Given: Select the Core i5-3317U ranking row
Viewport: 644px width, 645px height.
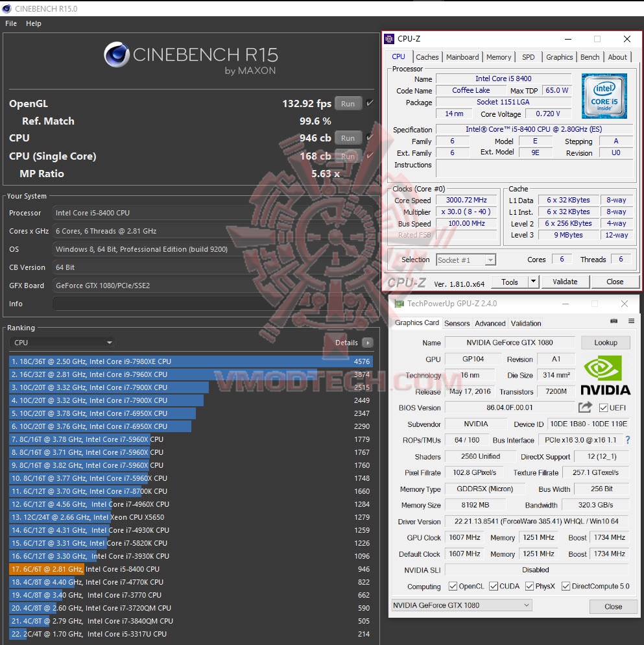Looking at the screenshot, I should pos(191,634).
